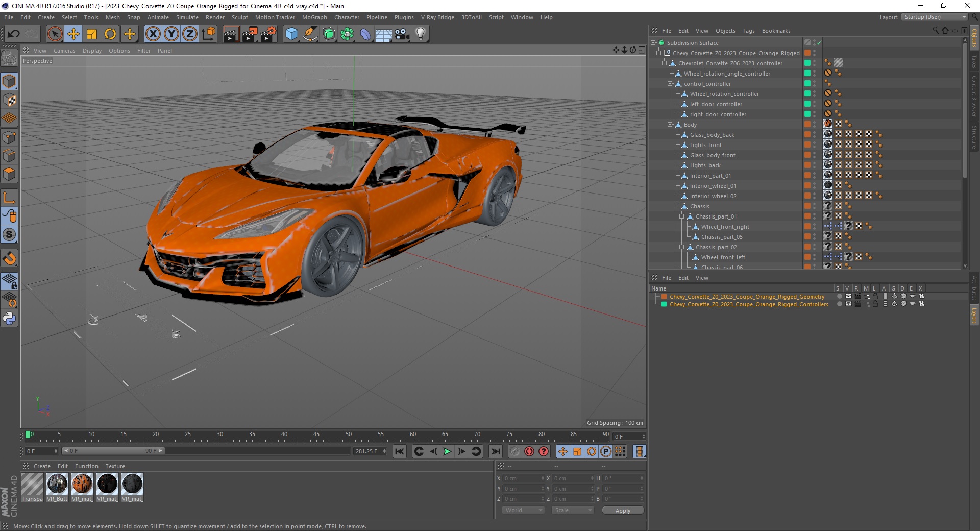Image resolution: width=980 pixels, height=531 pixels.
Task: Toggle viewport visibility of Geometry layer
Action: [x=848, y=296]
